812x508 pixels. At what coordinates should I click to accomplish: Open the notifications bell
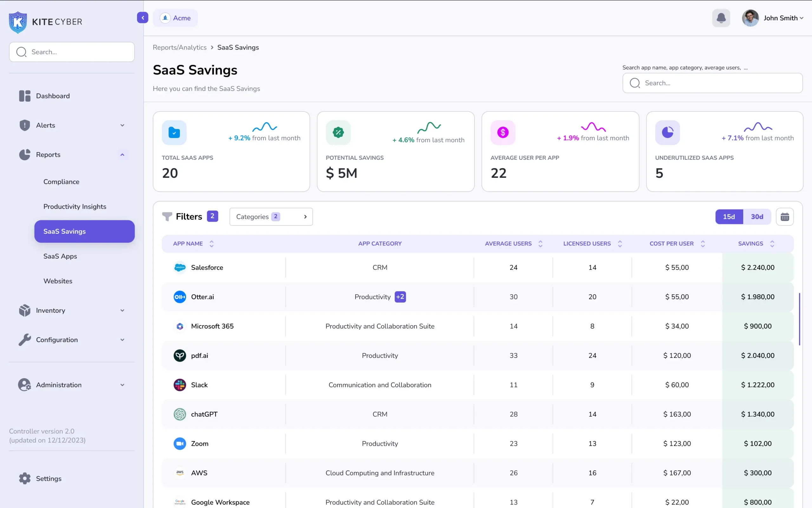721,18
